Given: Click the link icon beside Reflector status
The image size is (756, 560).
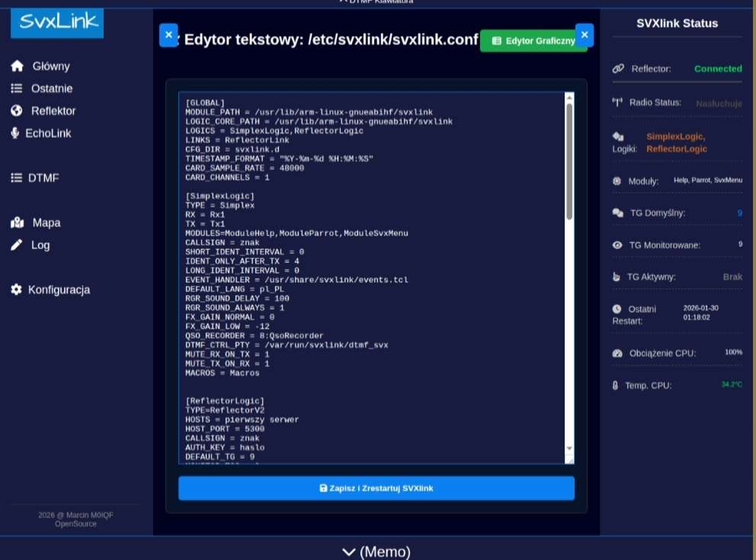Looking at the screenshot, I should point(618,69).
